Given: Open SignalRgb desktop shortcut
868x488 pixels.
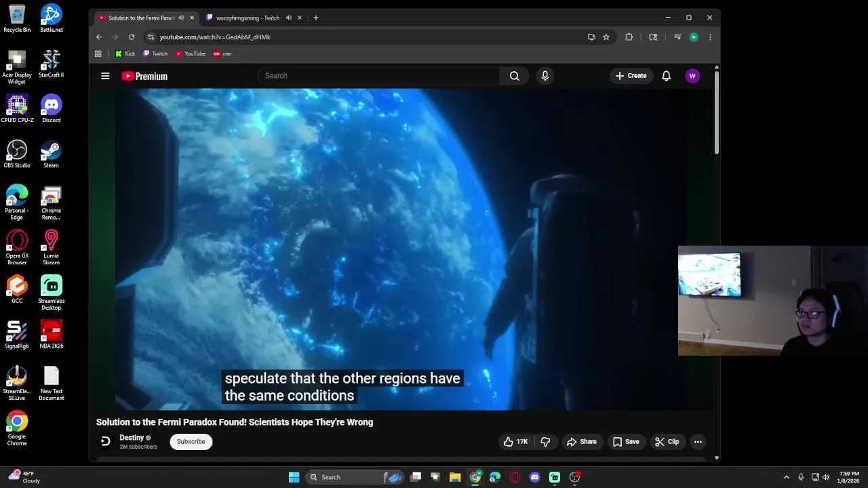Looking at the screenshot, I should [x=17, y=335].
